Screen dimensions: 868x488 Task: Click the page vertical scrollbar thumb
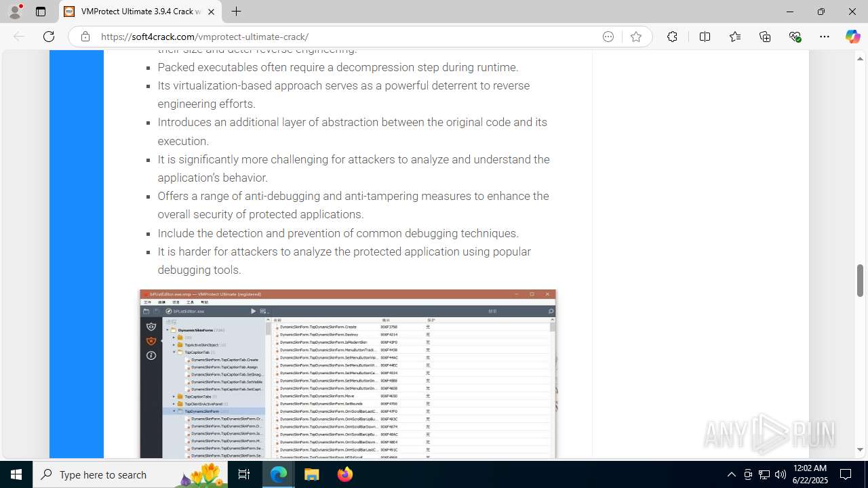[x=860, y=281]
